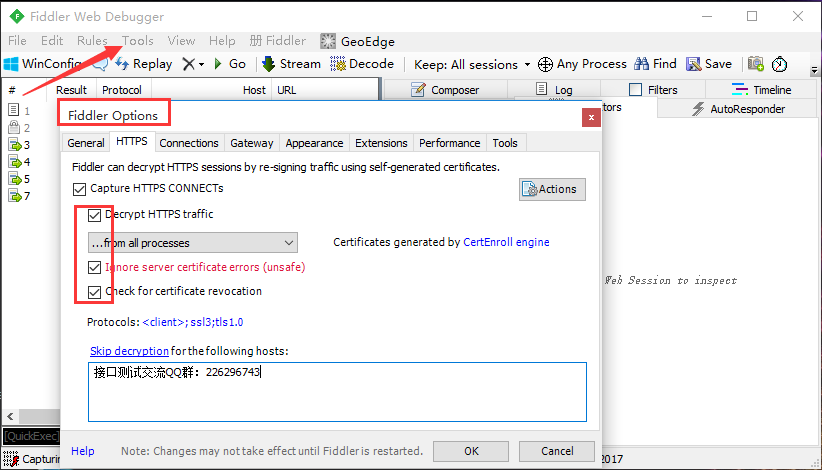Click the Save toolbar icon
The width and height of the screenshot is (822, 470).
(x=694, y=64)
